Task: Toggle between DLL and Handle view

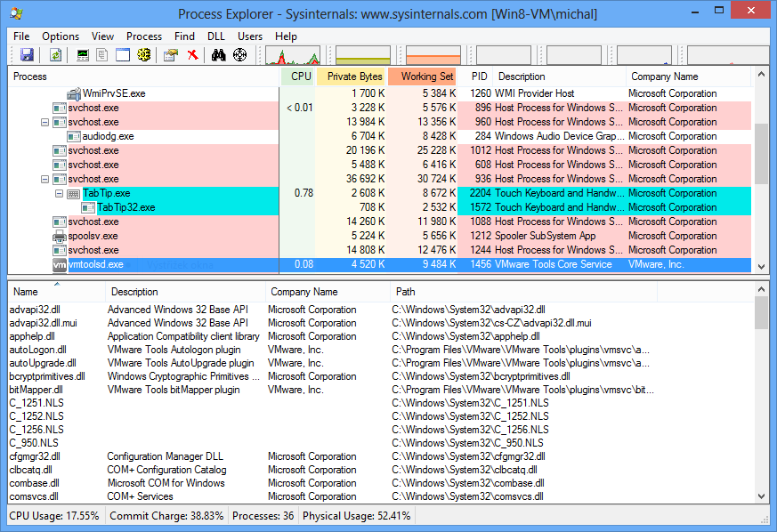Action: pos(144,54)
